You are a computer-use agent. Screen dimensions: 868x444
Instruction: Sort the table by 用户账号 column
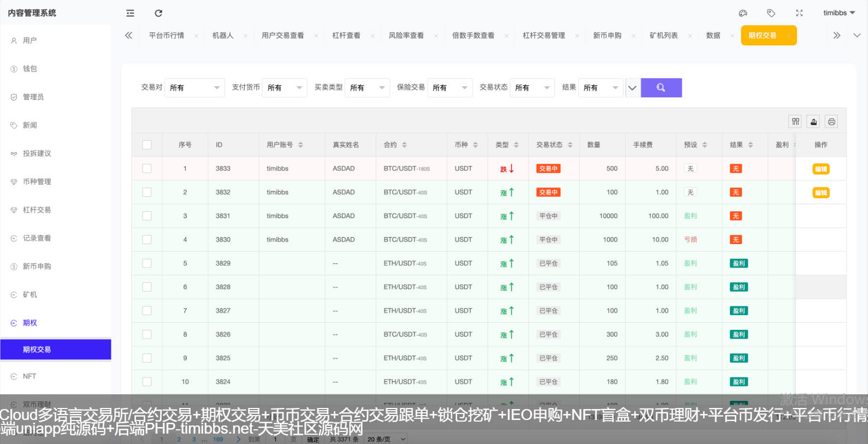300,145
